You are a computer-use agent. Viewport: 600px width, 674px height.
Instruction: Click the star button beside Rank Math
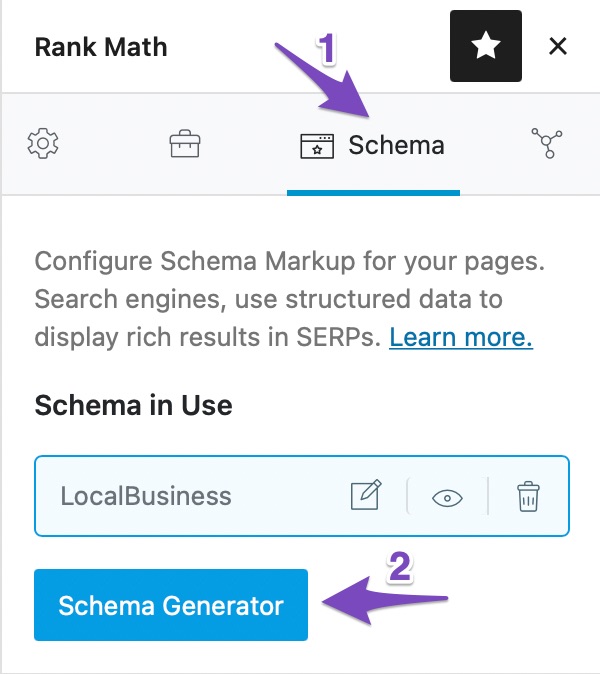pyautogui.click(x=486, y=46)
